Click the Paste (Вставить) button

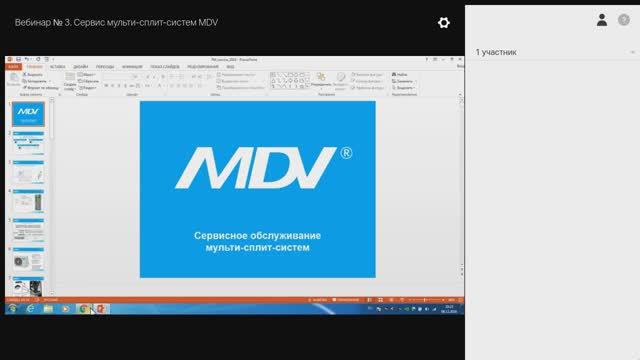(x=13, y=80)
